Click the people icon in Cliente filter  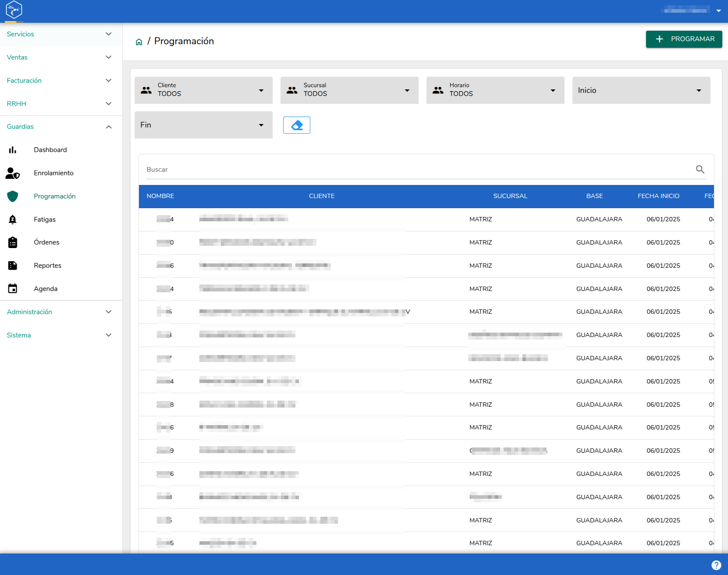point(146,90)
